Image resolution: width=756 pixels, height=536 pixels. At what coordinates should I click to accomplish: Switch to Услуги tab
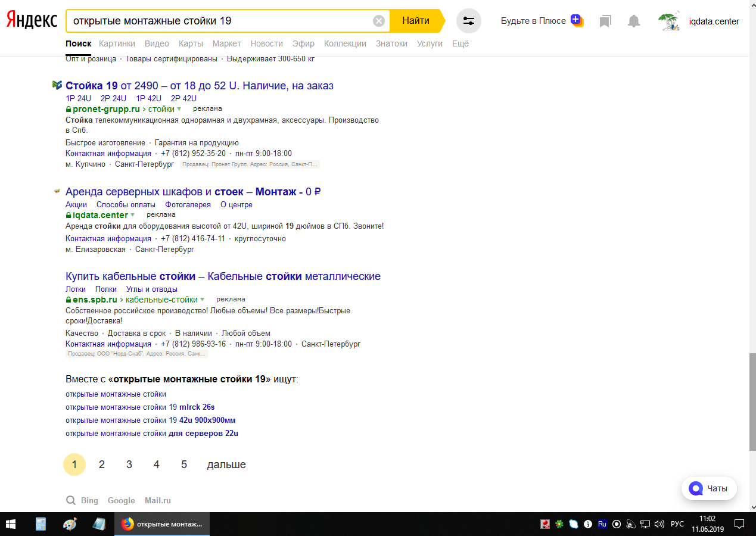pyautogui.click(x=430, y=43)
